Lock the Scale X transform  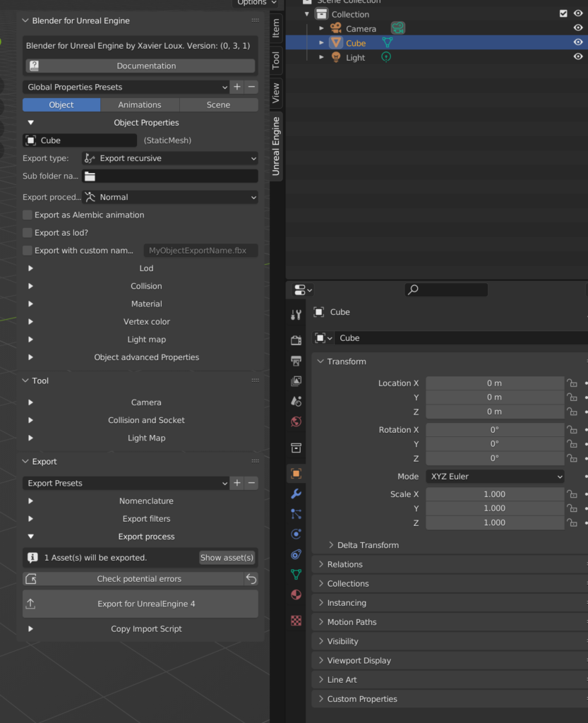click(572, 494)
